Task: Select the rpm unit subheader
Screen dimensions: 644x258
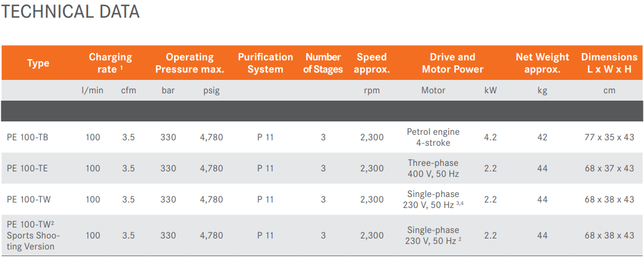Action: (x=372, y=90)
